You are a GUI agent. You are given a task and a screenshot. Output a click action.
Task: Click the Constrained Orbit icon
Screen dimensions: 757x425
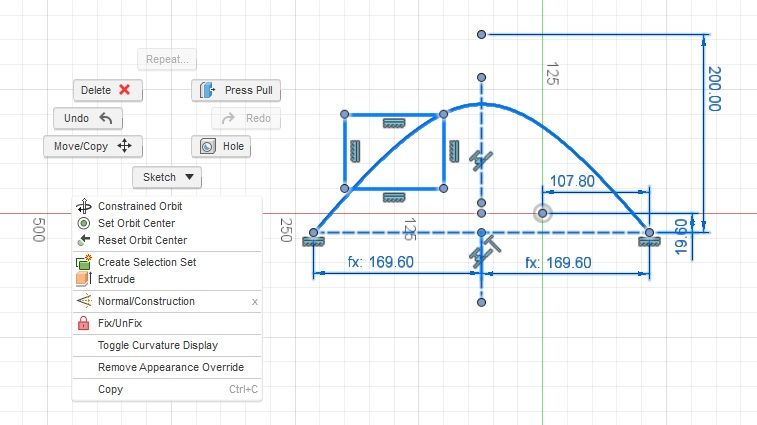84,206
